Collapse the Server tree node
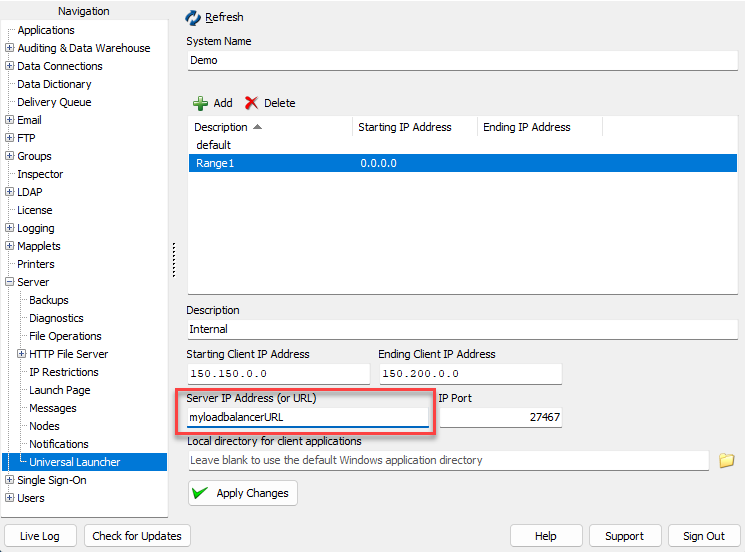Screen dimensions: 745x552 [x=10, y=282]
